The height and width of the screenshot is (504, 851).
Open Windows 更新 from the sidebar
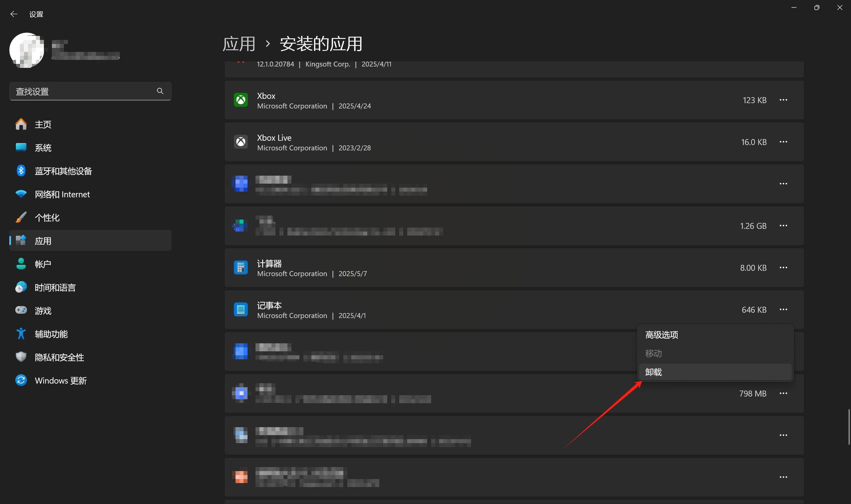pos(21,380)
